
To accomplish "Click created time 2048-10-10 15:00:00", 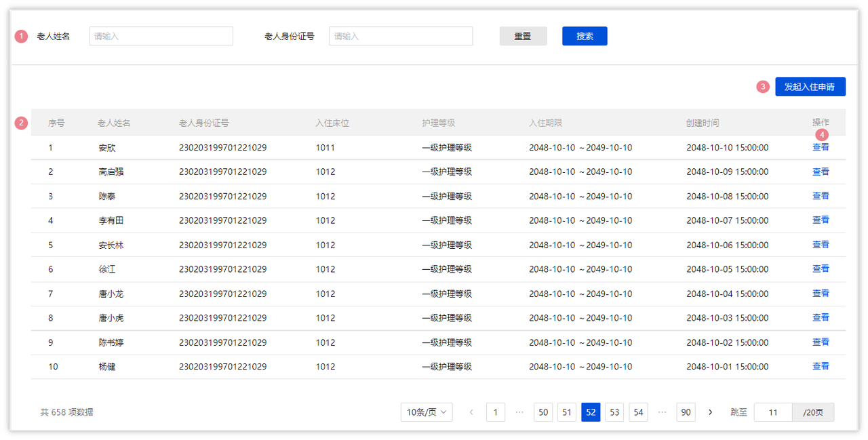I will [x=728, y=148].
